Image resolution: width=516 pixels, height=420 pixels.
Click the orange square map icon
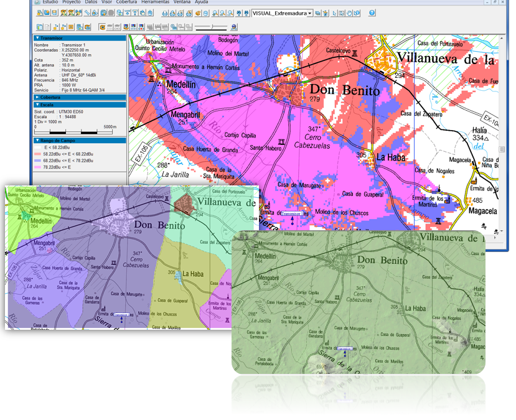point(71,27)
